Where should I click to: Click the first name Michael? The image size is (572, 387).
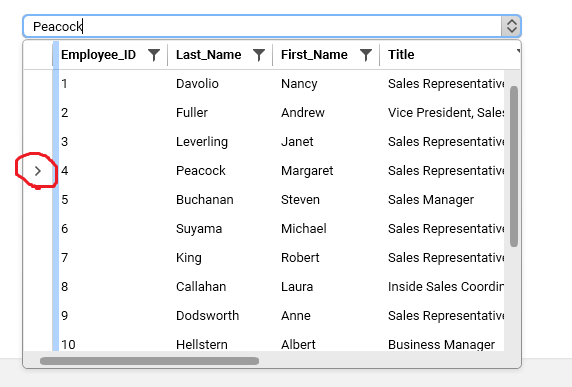(304, 229)
